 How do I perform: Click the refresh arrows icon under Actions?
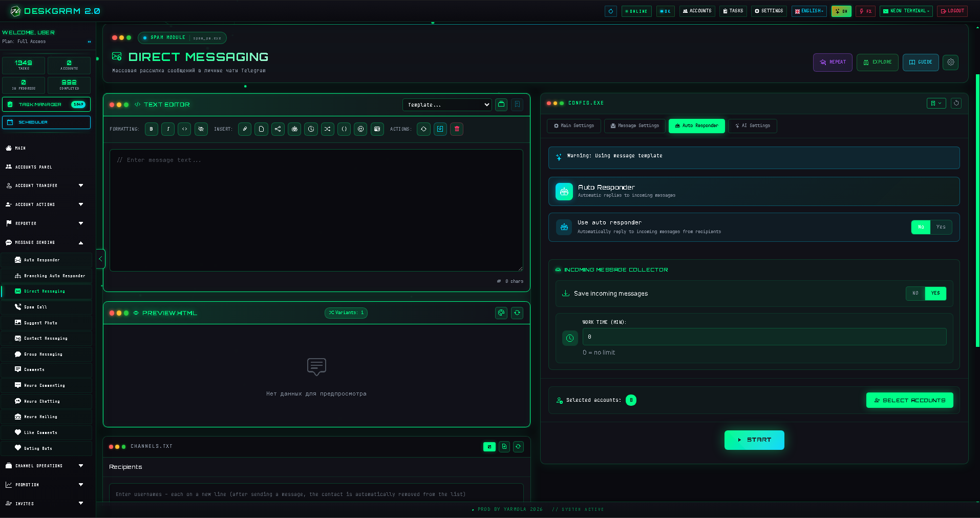(x=423, y=129)
